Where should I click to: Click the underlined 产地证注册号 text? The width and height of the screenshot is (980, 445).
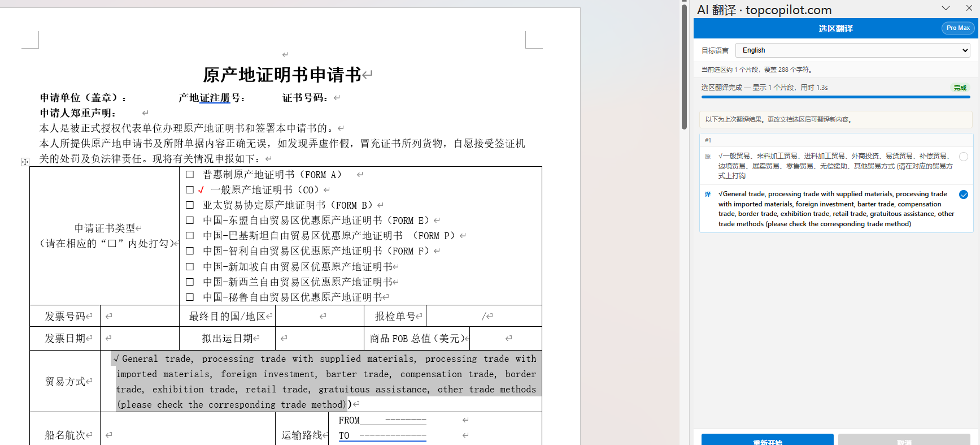tap(211, 98)
